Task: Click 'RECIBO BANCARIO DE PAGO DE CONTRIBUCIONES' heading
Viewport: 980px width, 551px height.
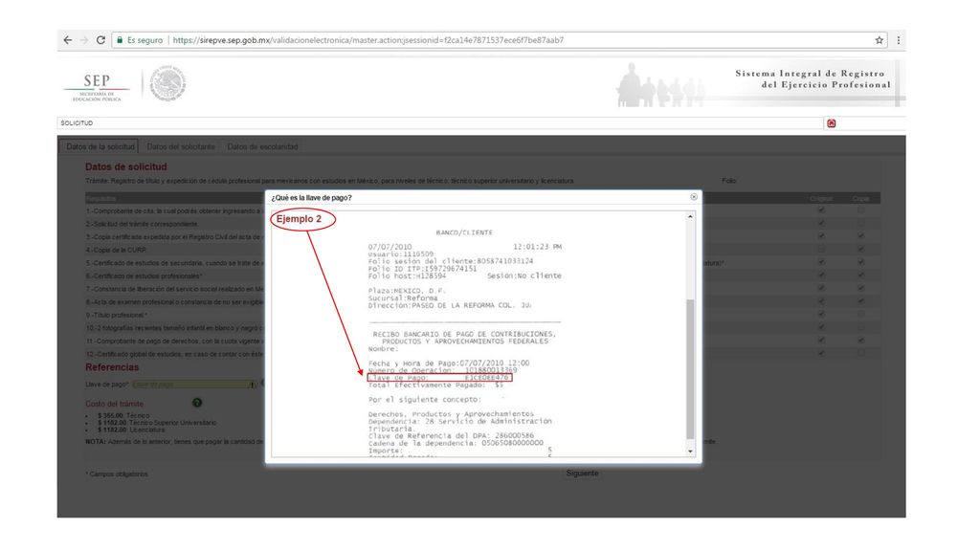Action: click(x=464, y=334)
